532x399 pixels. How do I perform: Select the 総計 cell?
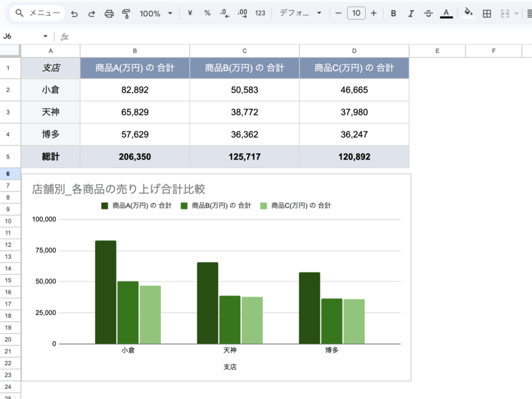[51, 157]
